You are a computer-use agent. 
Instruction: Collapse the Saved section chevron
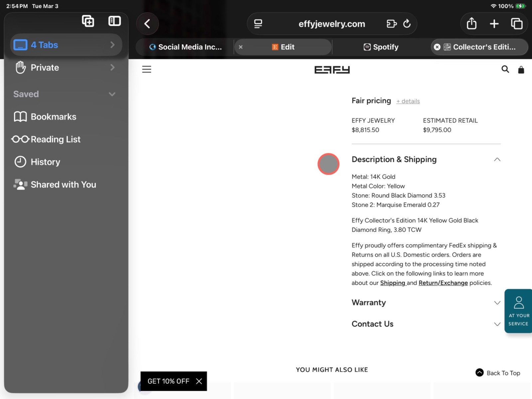[112, 94]
